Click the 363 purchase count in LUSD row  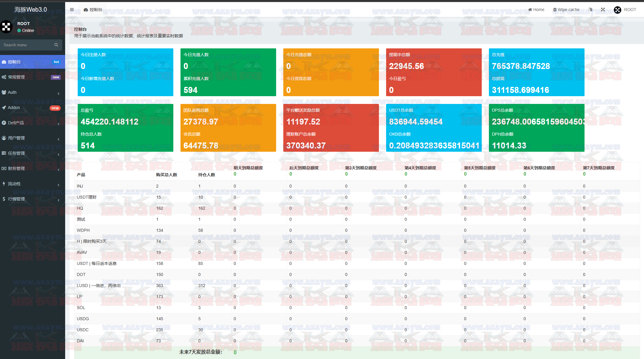point(160,286)
